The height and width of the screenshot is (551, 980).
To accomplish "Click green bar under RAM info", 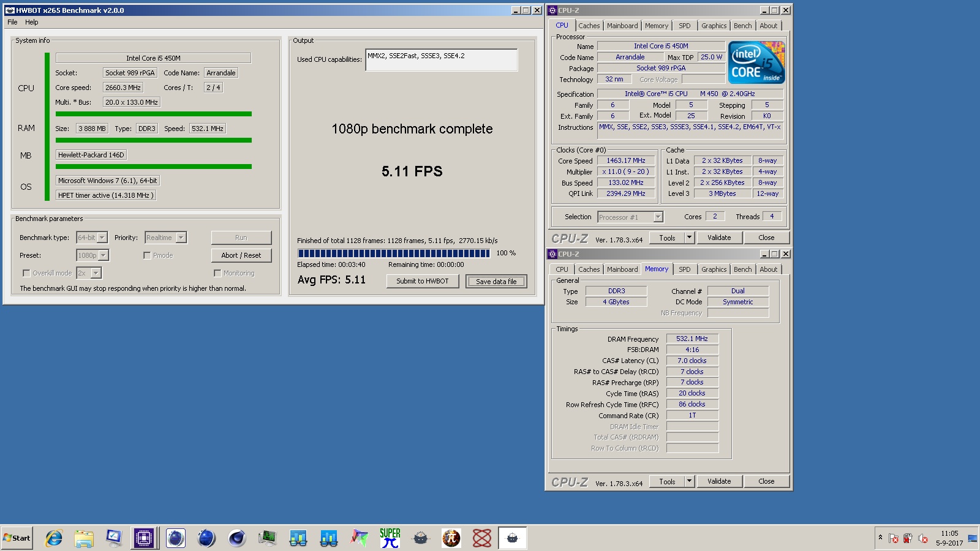I will 154,140.
